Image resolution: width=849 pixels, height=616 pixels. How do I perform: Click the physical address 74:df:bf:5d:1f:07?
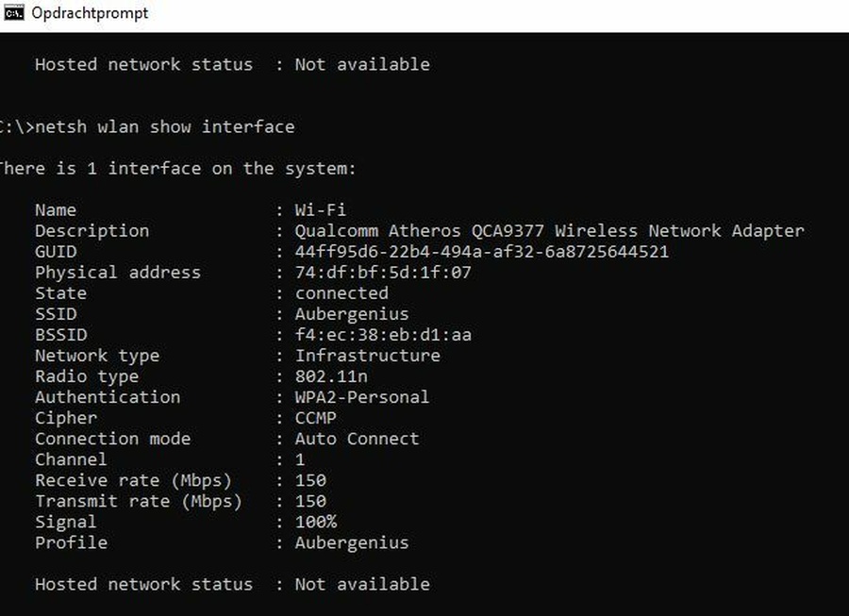click(383, 273)
